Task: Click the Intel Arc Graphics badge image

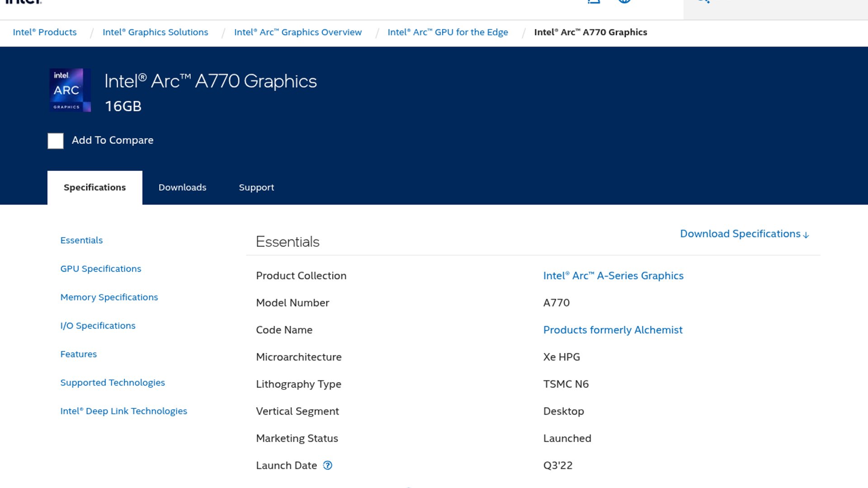Action: pos(70,90)
